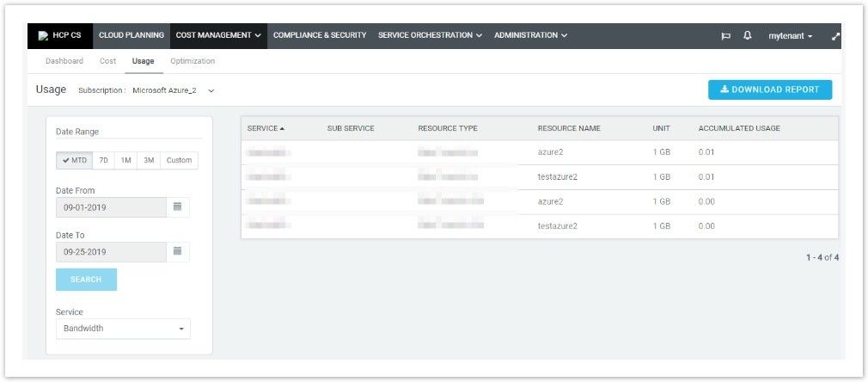Viewport: 868px width, 382px height.
Task: Click the HCP CS logo
Action: tap(59, 36)
